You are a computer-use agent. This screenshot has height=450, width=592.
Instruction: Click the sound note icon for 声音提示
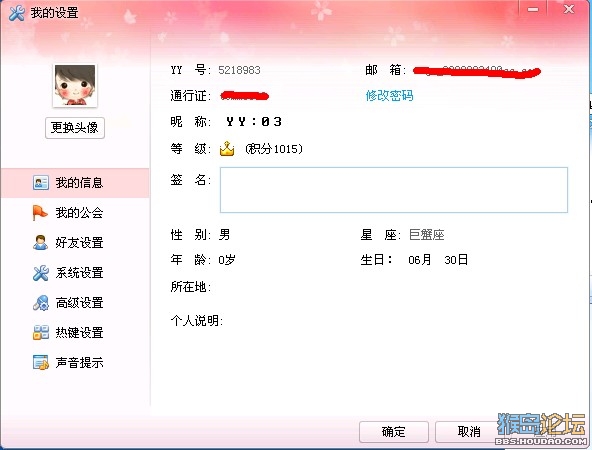click(40, 362)
